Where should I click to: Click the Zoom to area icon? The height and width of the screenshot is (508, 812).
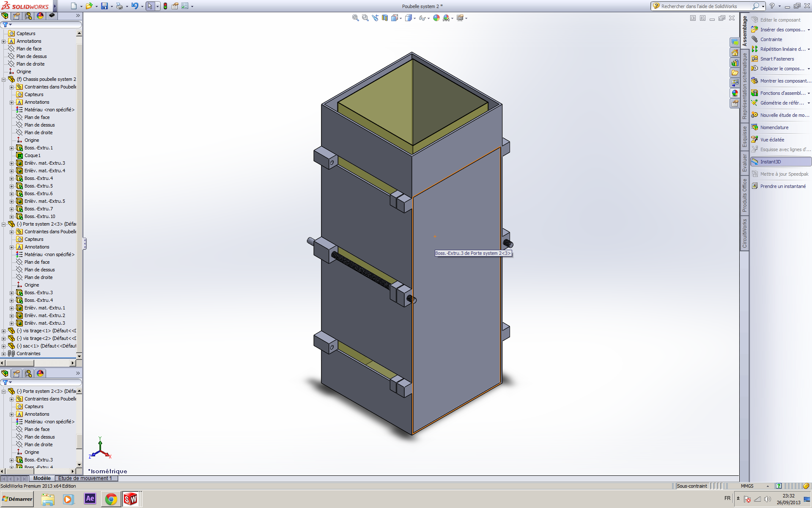(365, 18)
